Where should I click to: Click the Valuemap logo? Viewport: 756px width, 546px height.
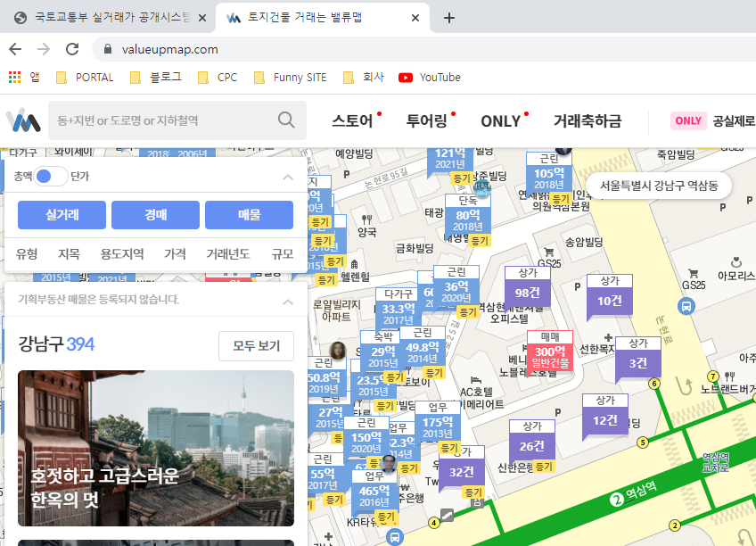pos(23,120)
